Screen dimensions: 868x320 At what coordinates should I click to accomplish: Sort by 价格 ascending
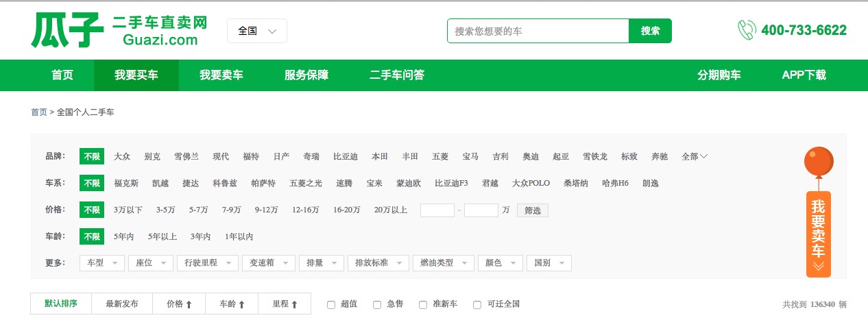(x=179, y=304)
